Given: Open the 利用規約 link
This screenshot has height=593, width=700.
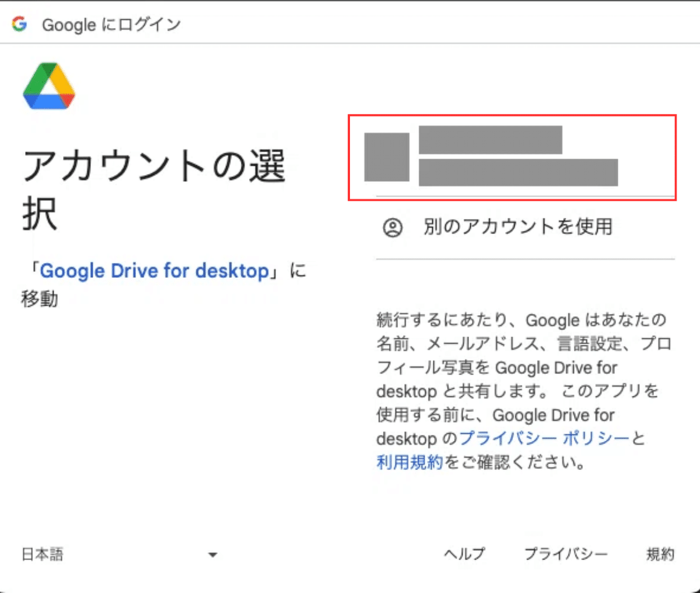Looking at the screenshot, I should [410, 462].
